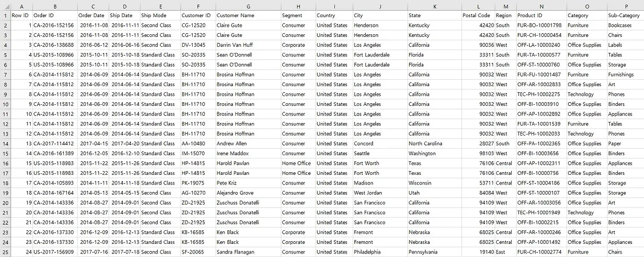Click the Category header cell
The height and width of the screenshot is (257, 644).
pos(587,15)
